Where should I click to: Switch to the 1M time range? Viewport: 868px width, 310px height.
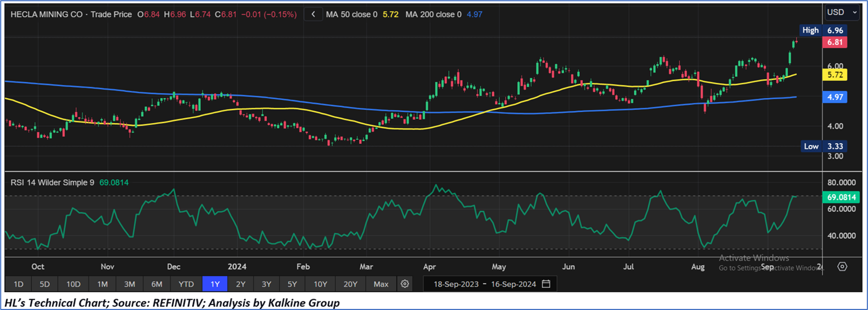pos(102,284)
